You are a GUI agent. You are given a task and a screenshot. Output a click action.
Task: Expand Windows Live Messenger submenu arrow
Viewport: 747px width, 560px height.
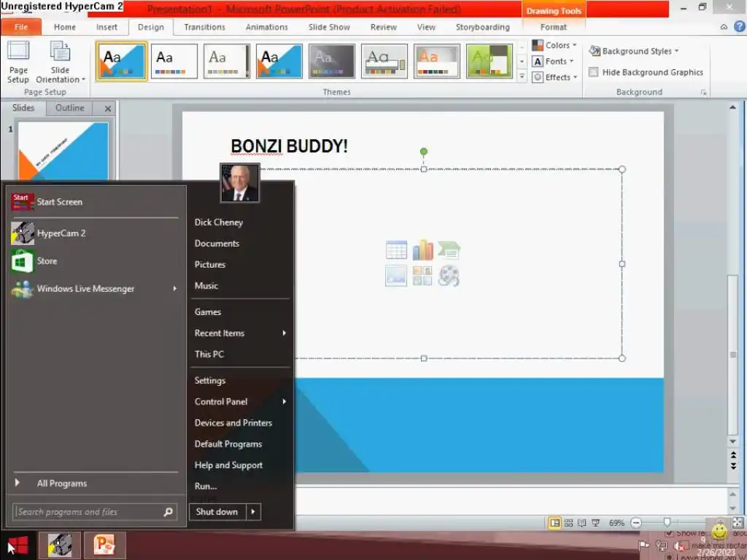tap(175, 289)
